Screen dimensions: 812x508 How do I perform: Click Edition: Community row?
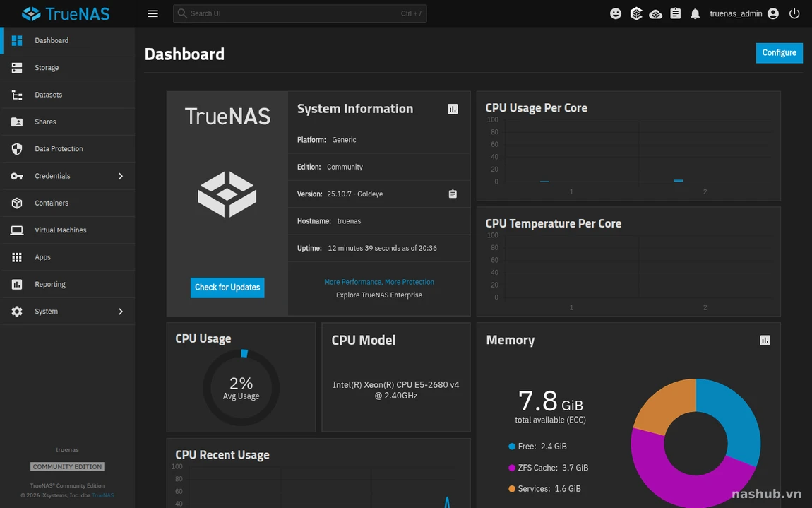pos(379,167)
